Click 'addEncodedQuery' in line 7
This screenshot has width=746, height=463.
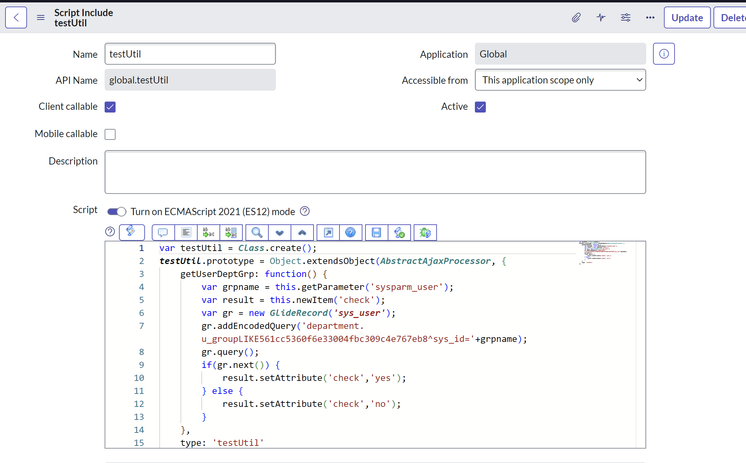[256, 326]
